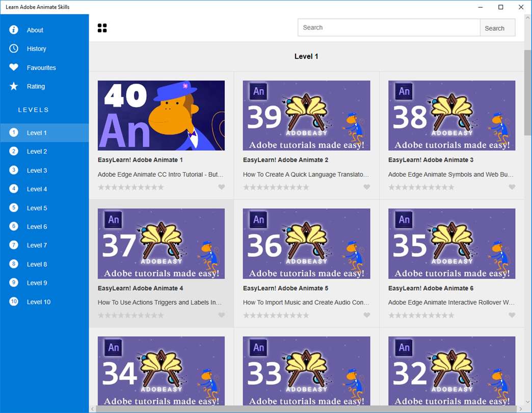This screenshot has width=532, height=413.
Task: Click horizontal scrollbar left arrow
Action: (92, 409)
